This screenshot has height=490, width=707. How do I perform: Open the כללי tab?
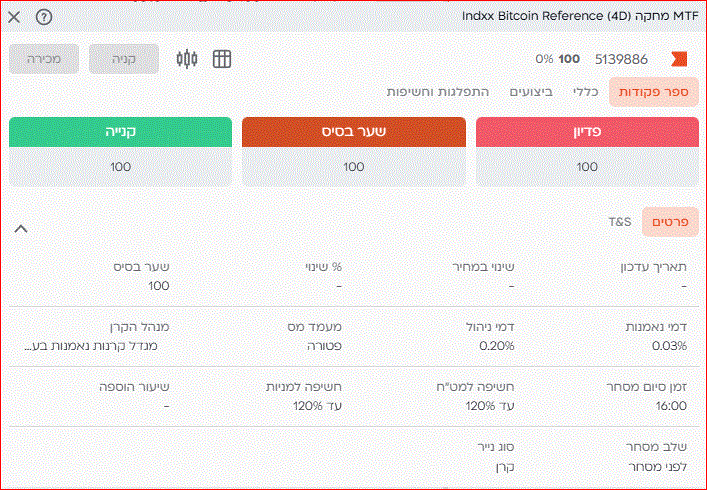click(x=585, y=92)
